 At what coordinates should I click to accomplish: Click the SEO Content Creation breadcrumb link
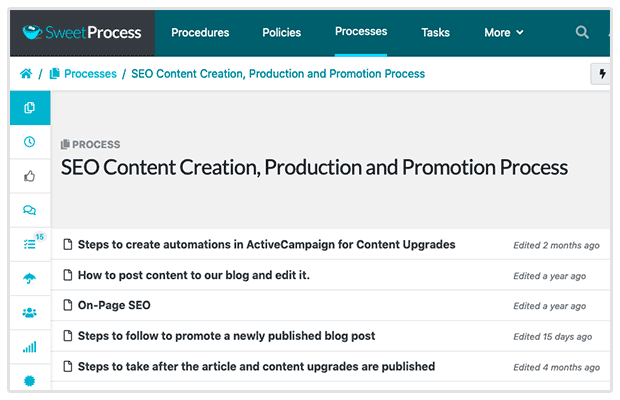pyautogui.click(x=278, y=74)
